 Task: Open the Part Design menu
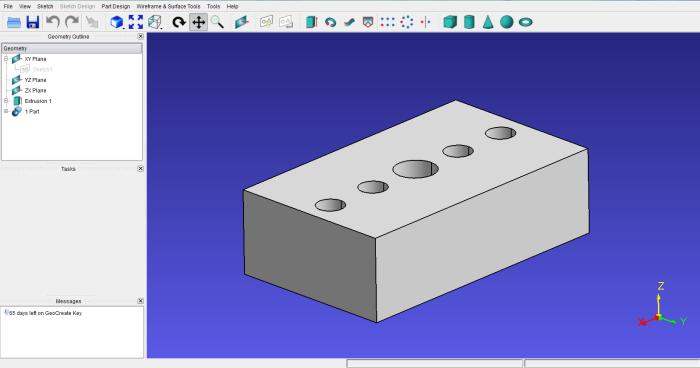click(116, 6)
